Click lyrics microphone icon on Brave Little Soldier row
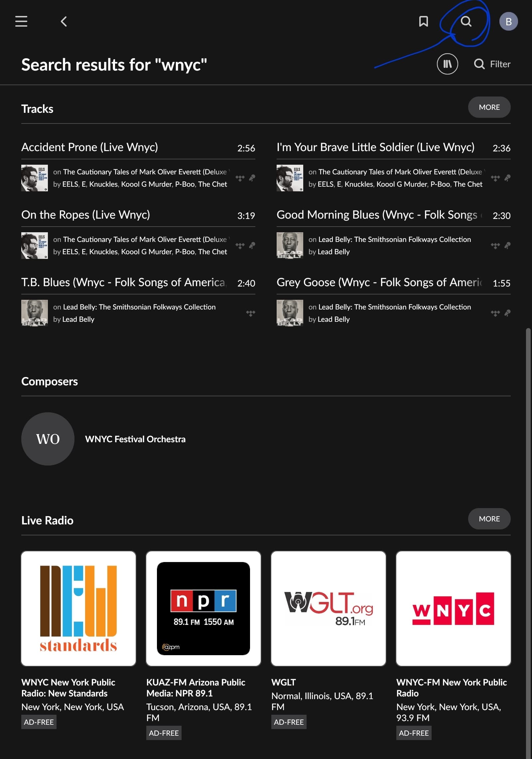Image resolution: width=532 pixels, height=759 pixels. [507, 178]
